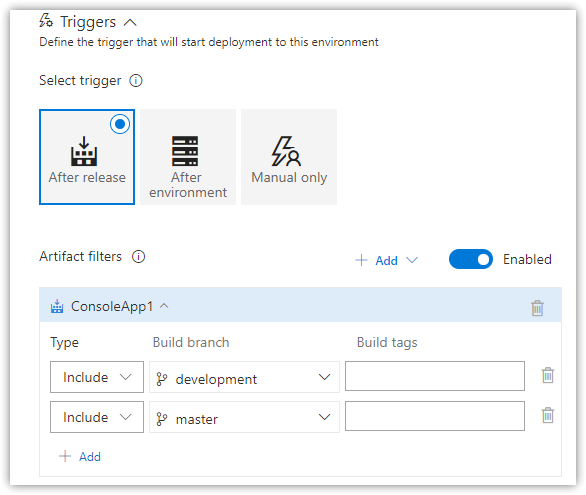This screenshot has height=495, width=586.
Task: Delete the ConsoleApp1 artifact filter
Action: (537, 308)
